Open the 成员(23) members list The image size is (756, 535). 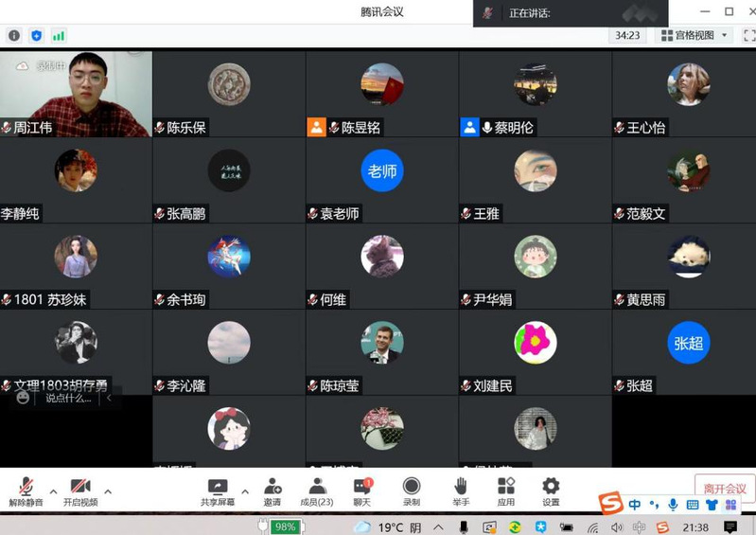[316, 487]
